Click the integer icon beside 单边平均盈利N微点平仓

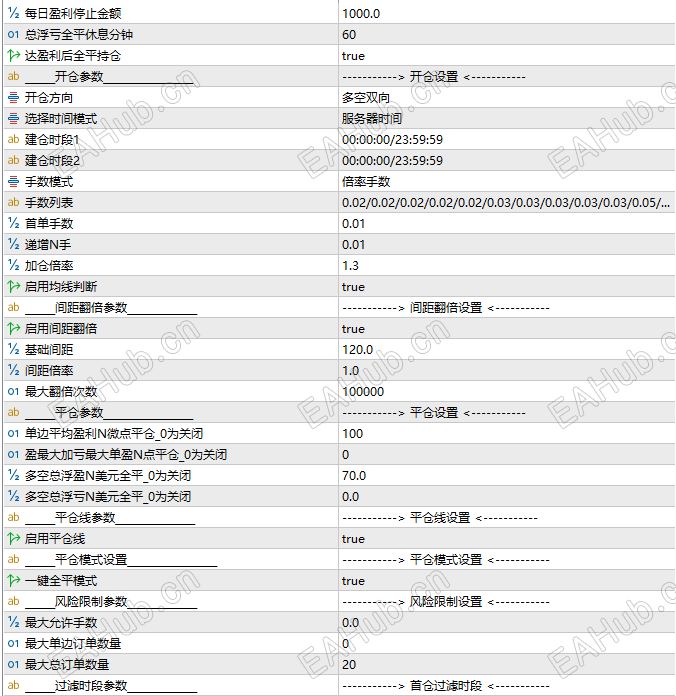coord(13,433)
